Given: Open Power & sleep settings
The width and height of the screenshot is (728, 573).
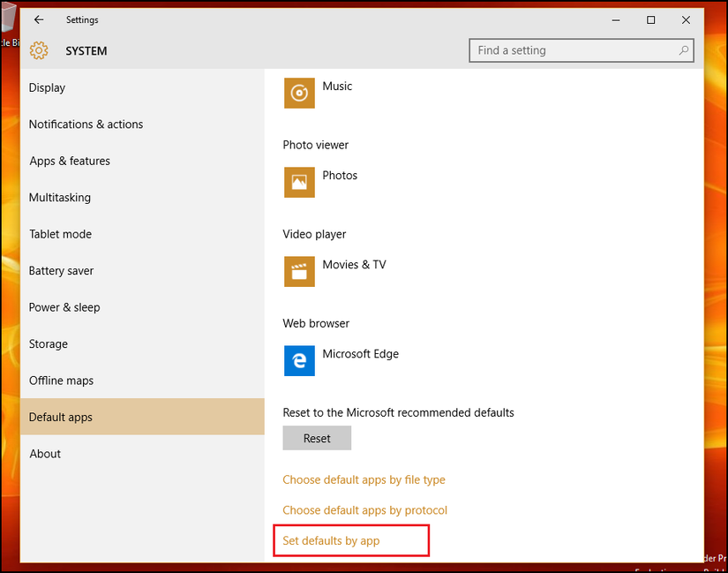Looking at the screenshot, I should pyautogui.click(x=64, y=307).
